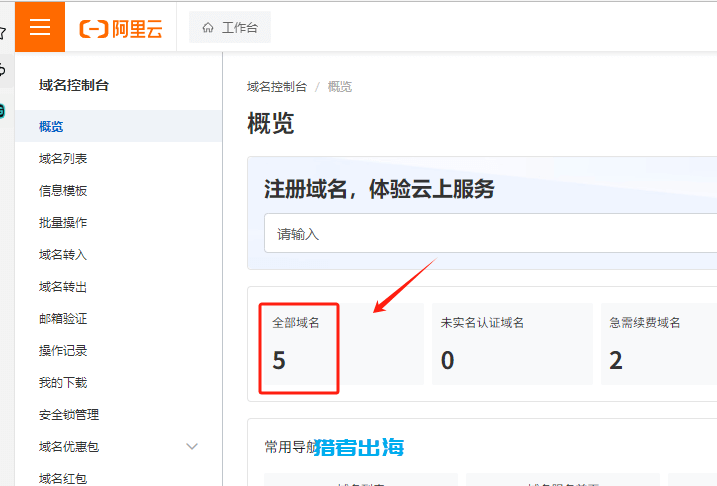The image size is (717, 486).
Task: Open the 全部域名 count card
Action: coord(342,344)
